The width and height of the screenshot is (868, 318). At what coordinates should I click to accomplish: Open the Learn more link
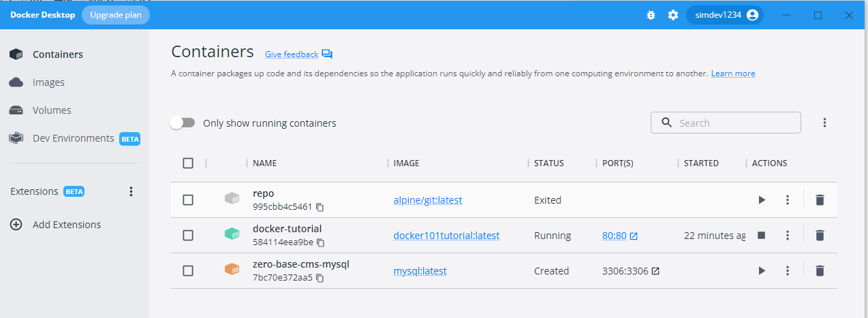(733, 74)
